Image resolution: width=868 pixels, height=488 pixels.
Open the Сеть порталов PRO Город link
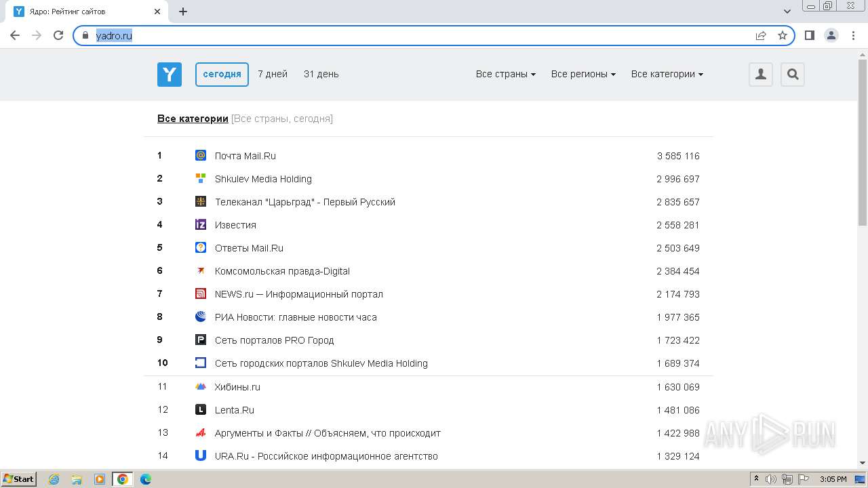pyautogui.click(x=275, y=340)
